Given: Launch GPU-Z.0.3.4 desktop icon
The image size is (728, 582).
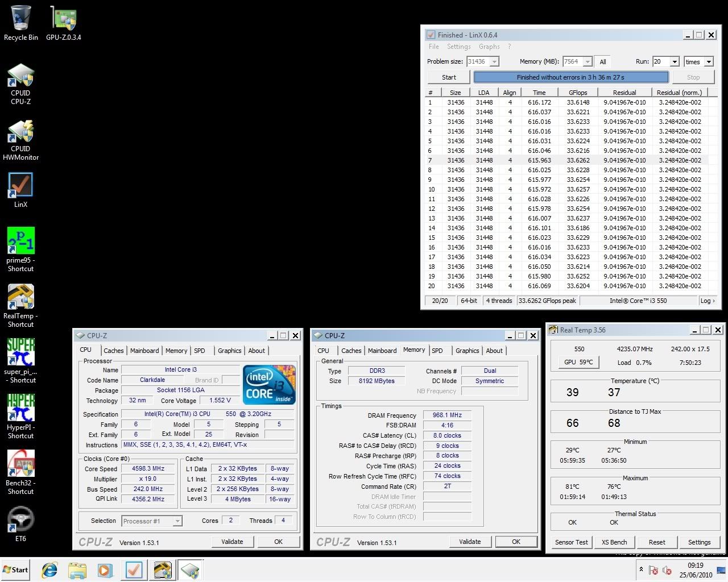Looking at the screenshot, I should point(63,23).
